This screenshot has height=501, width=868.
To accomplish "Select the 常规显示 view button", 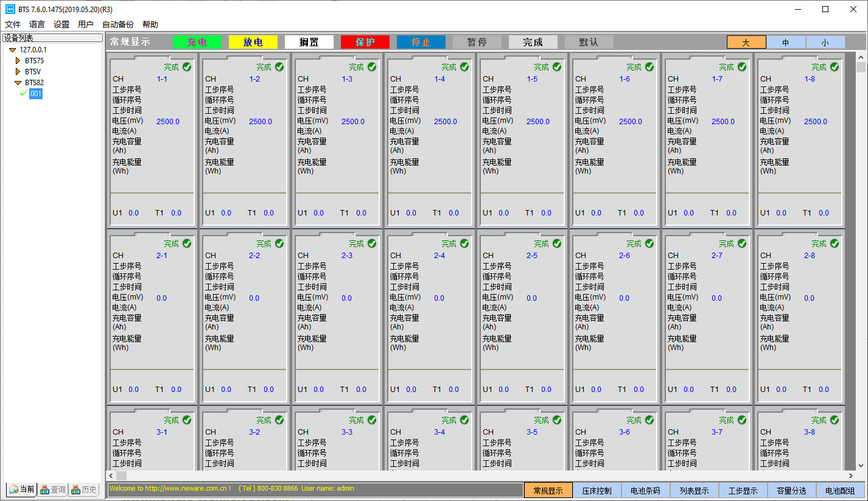I will click(548, 490).
